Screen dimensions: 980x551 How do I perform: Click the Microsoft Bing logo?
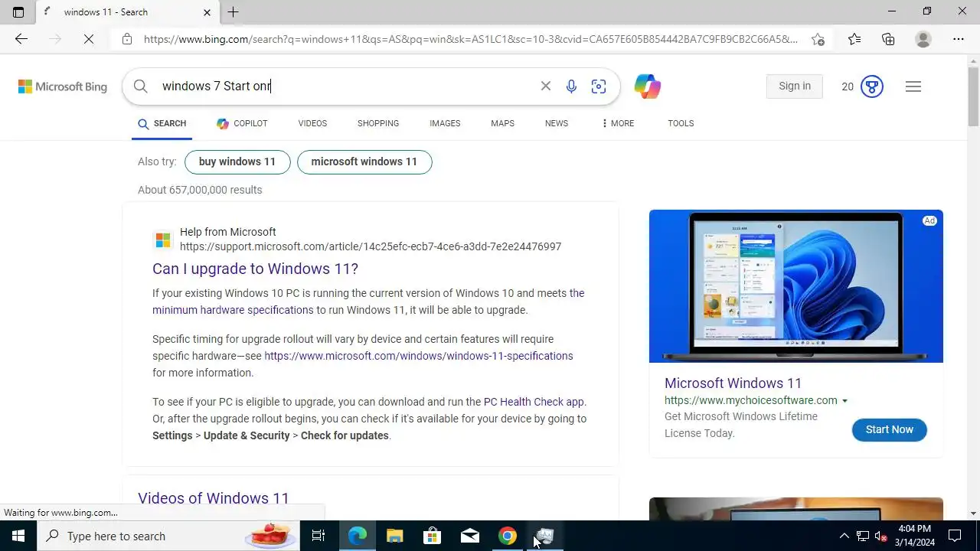point(63,86)
